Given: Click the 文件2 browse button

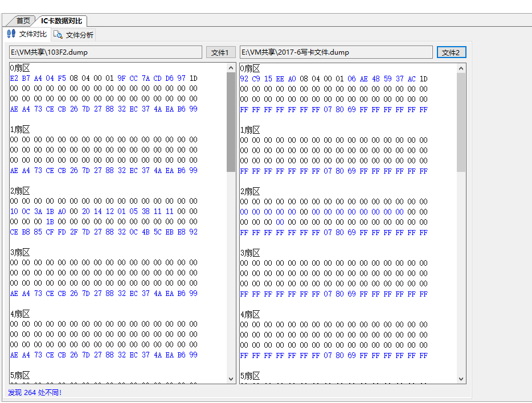Looking at the screenshot, I should click(x=451, y=52).
